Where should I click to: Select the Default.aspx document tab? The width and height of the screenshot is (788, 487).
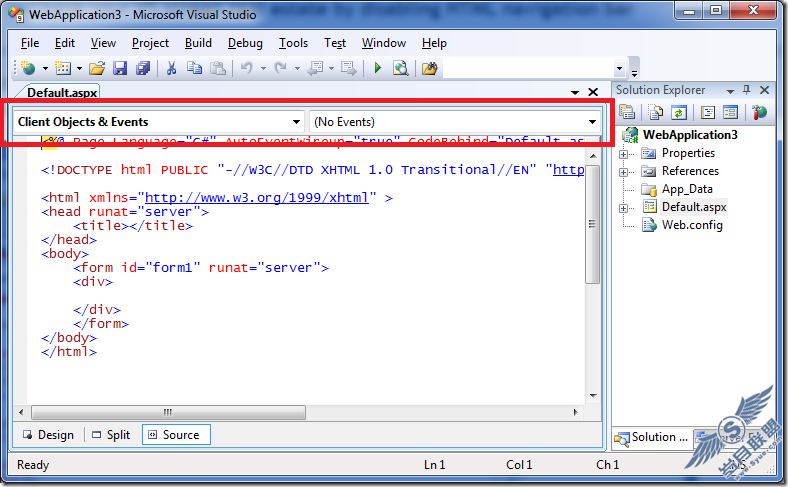[61, 92]
